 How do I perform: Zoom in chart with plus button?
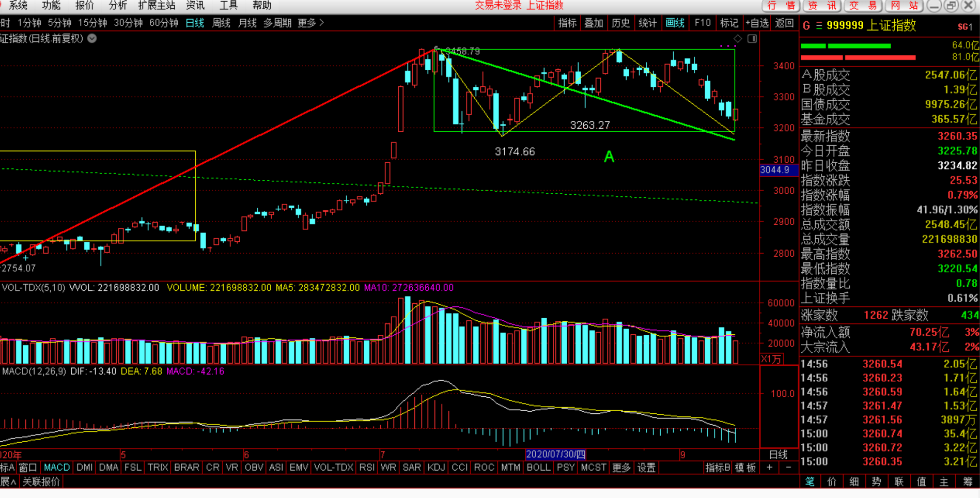pyautogui.click(x=769, y=468)
